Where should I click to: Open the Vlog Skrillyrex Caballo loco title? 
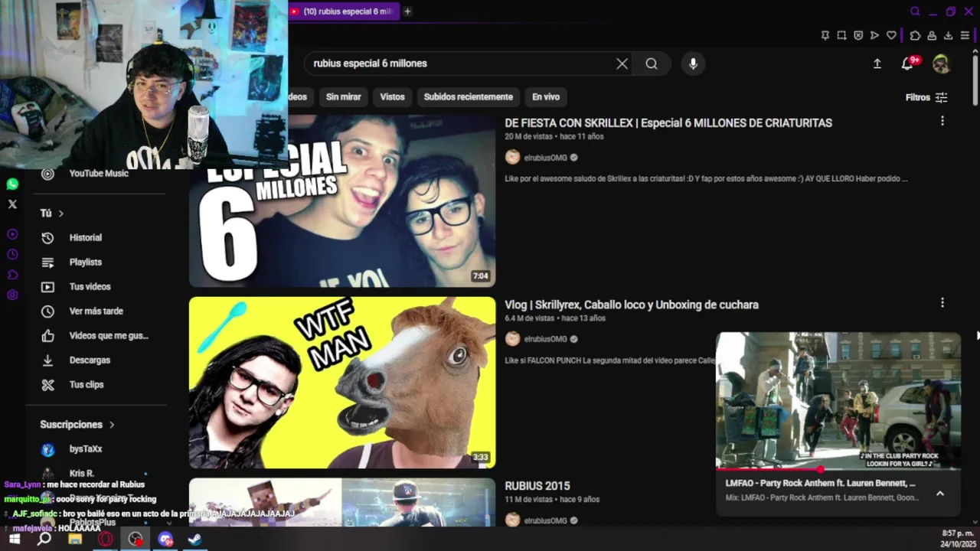(632, 305)
